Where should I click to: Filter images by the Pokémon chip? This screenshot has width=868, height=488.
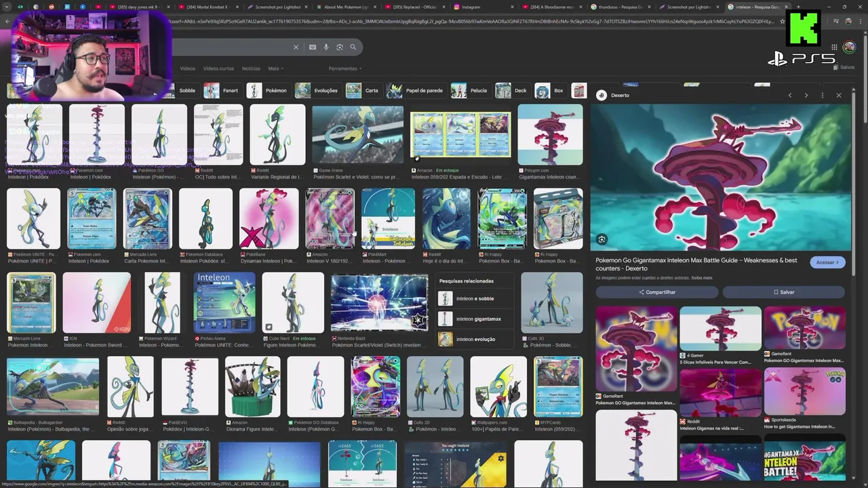click(268, 91)
